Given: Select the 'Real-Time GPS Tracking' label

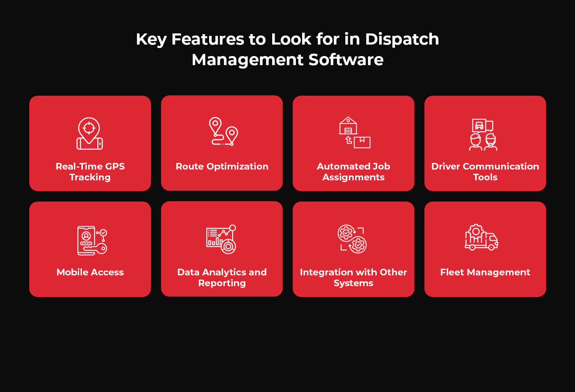Looking at the screenshot, I should (x=90, y=172).
